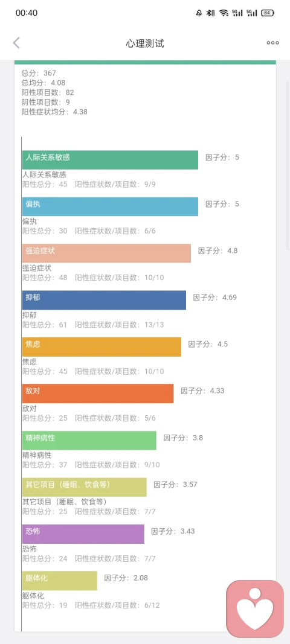Select the olive 躯体化 bar
The height and width of the screenshot is (644, 290).
[x=60, y=581]
